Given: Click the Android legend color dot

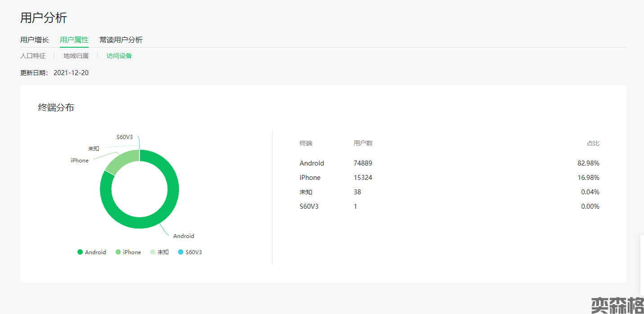Looking at the screenshot, I should tap(80, 252).
